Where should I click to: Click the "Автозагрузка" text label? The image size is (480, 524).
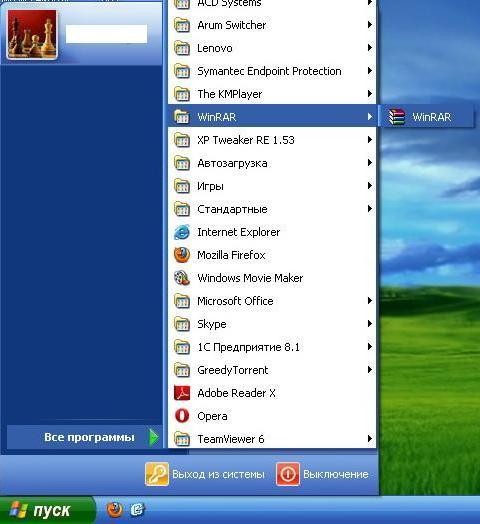point(232,164)
